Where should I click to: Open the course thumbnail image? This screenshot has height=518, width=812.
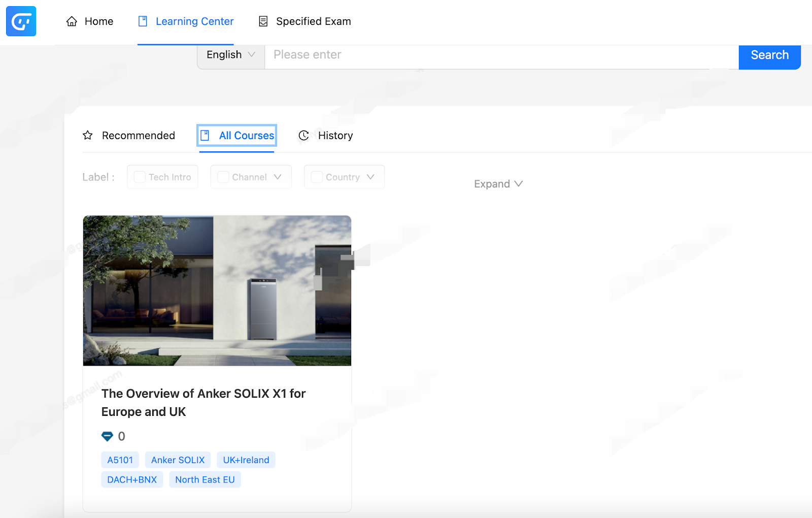tap(217, 290)
